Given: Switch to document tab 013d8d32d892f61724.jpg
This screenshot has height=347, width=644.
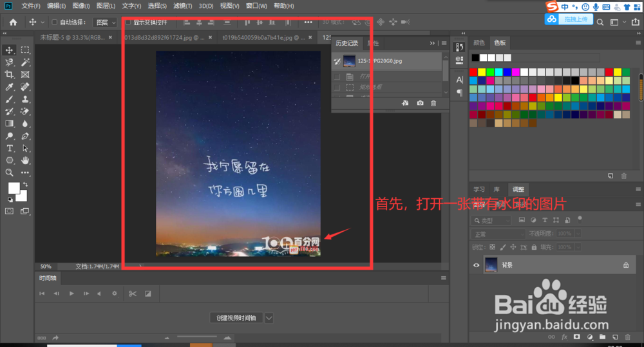Looking at the screenshot, I should pos(164,37).
